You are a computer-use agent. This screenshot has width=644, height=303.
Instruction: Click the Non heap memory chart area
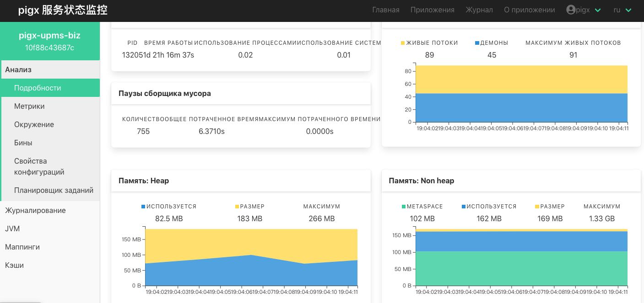point(521,257)
